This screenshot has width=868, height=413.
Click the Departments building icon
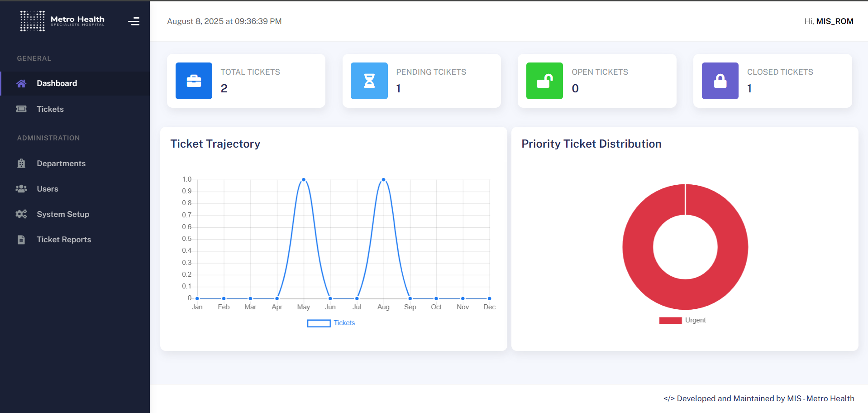(21, 163)
